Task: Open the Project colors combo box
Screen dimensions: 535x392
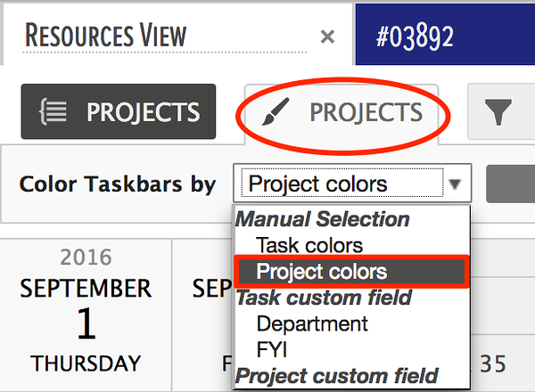Action: point(352,184)
